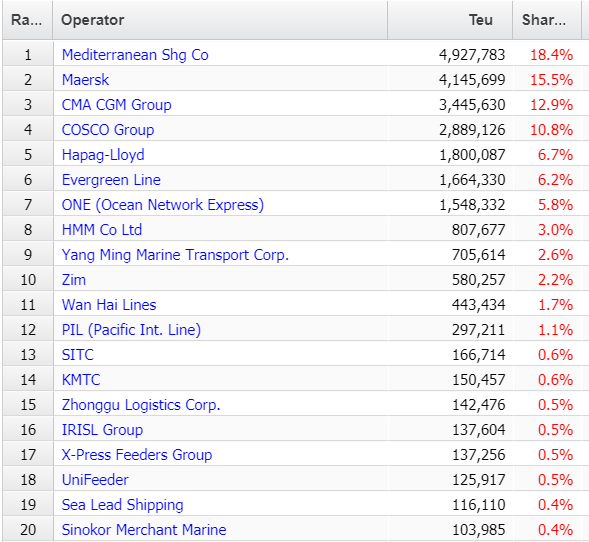
Task: Open the Maersk operator link
Action: [x=85, y=80]
